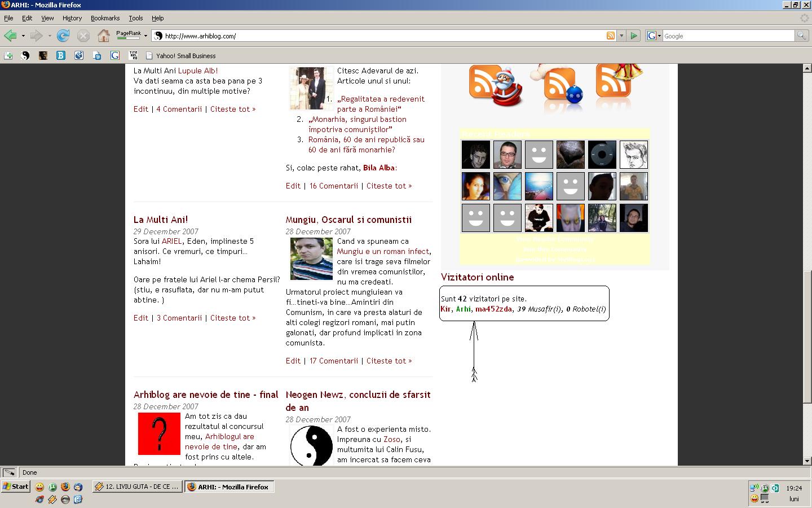Click the first green-plus bookmark icon
Image resolution: width=812 pixels, height=508 pixels.
8,55
